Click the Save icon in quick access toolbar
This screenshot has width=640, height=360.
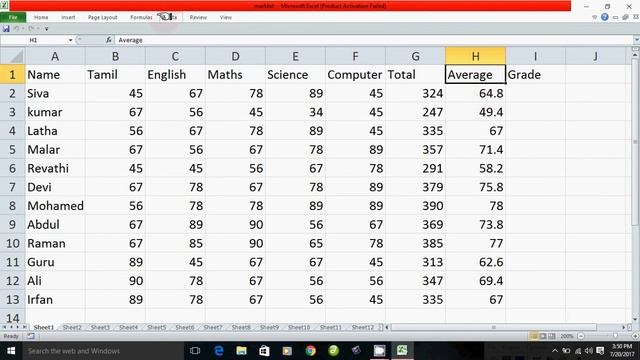pyautogui.click(x=6, y=29)
